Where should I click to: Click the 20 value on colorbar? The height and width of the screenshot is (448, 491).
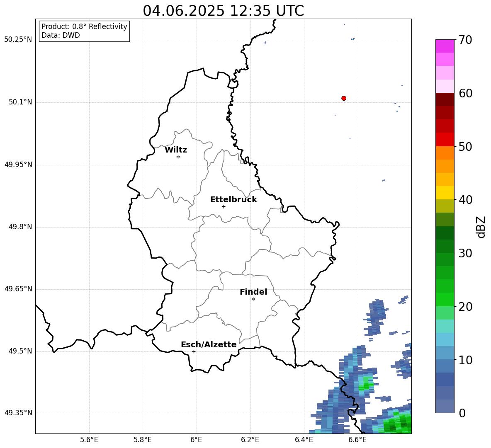tap(466, 307)
